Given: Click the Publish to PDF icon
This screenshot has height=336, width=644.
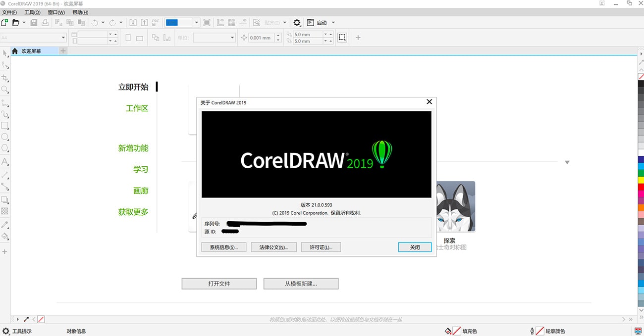Looking at the screenshot, I should 156,22.
